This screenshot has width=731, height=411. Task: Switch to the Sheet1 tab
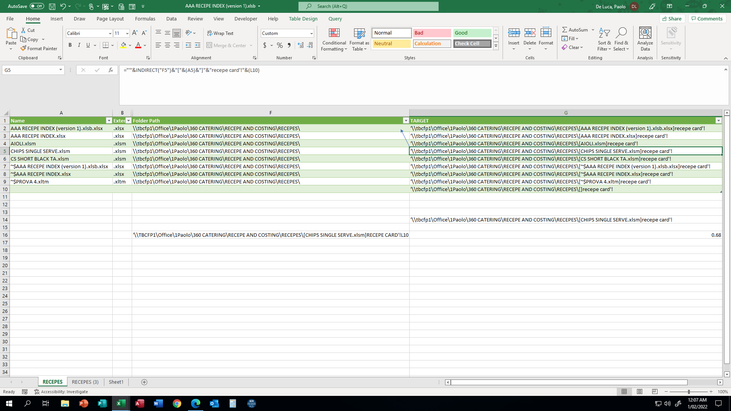(116, 382)
